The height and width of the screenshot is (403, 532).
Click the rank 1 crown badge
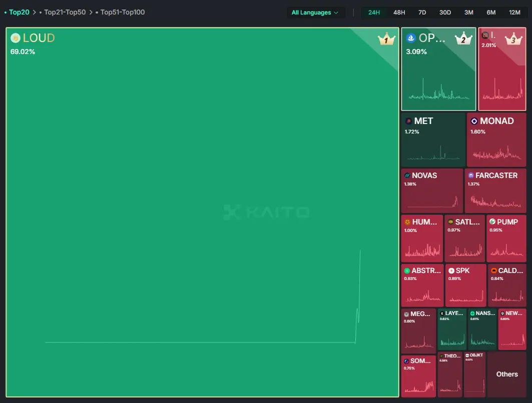point(386,39)
